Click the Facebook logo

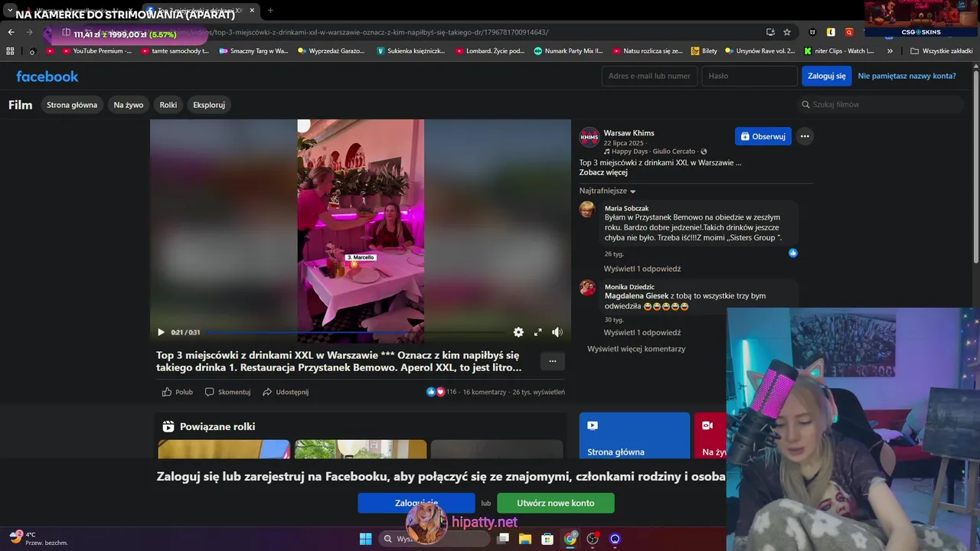tap(47, 77)
